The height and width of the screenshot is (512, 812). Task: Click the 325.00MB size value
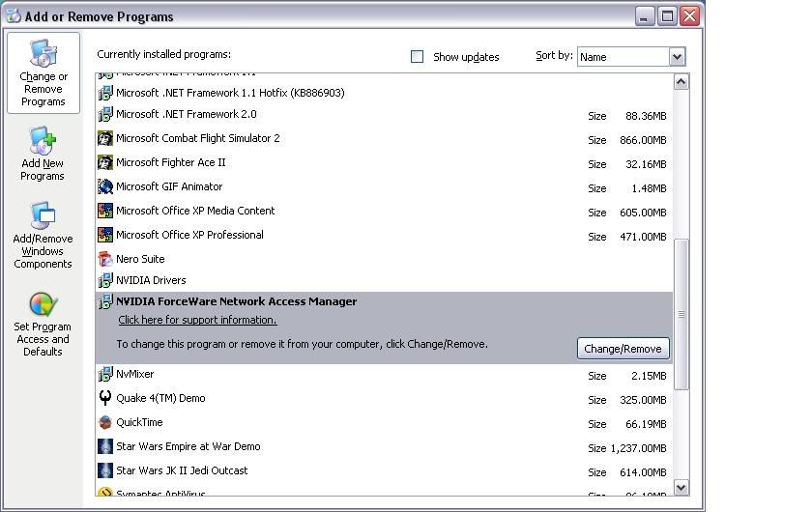643,400
